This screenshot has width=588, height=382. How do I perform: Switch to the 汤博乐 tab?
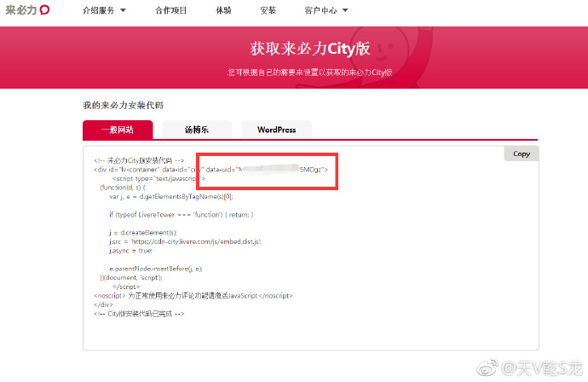coord(197,130)
